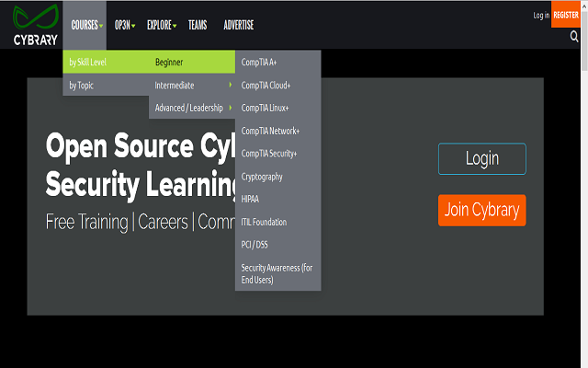
Task: Open the CompTIA Security+ course
Action: 277,154
